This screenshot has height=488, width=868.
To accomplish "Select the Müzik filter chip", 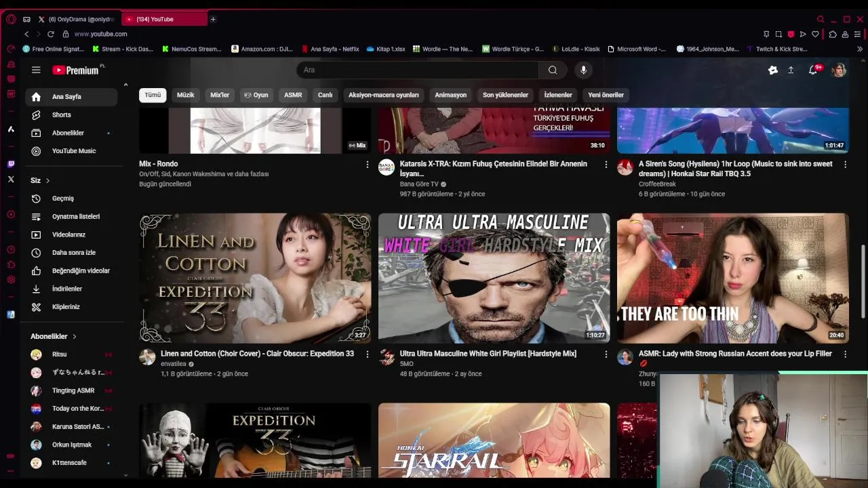I will (x=186, y=95).
